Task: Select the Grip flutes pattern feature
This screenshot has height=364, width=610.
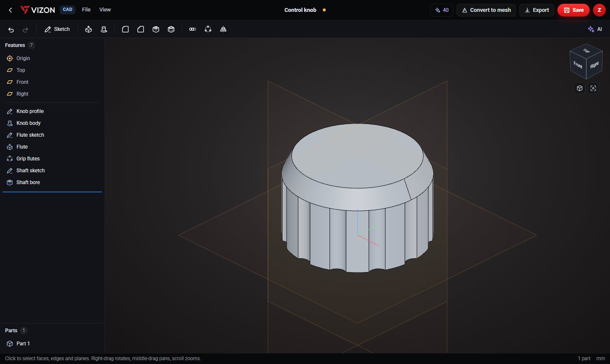Action: pos(52,159)
